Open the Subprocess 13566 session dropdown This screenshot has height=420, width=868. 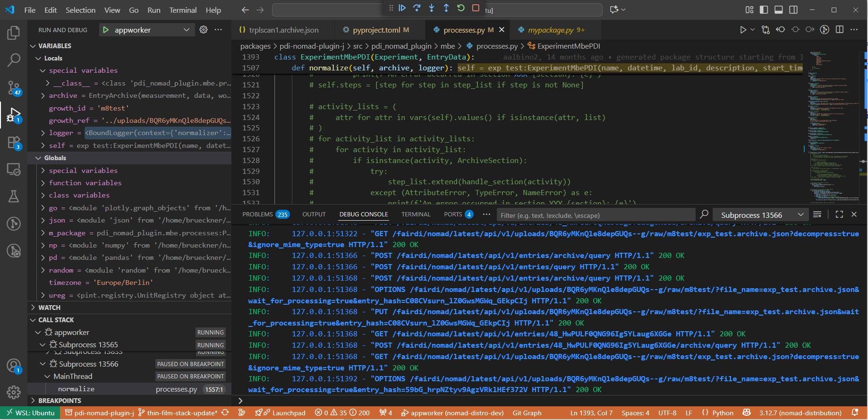coord(760,215)
